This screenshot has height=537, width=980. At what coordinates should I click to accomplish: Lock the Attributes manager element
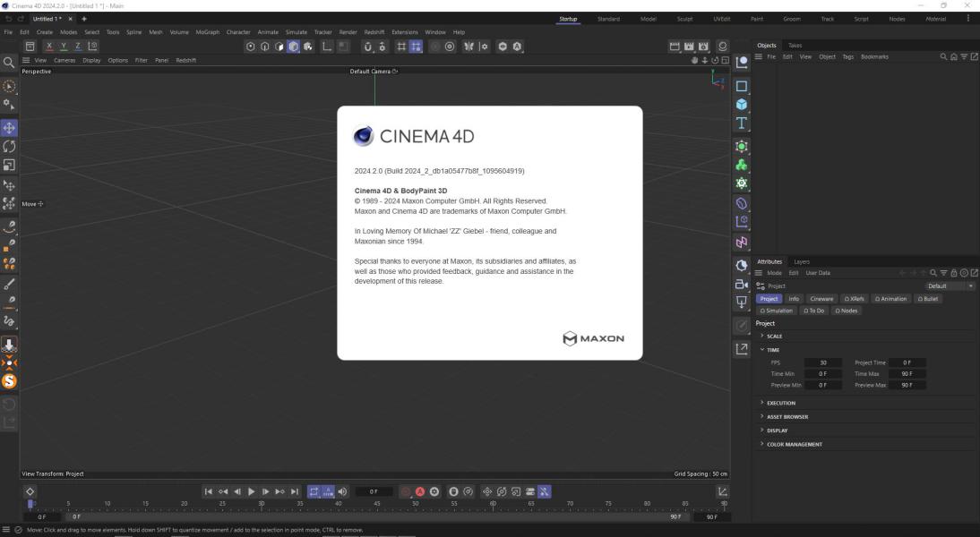pyautogui.click(x=954, y=273)
